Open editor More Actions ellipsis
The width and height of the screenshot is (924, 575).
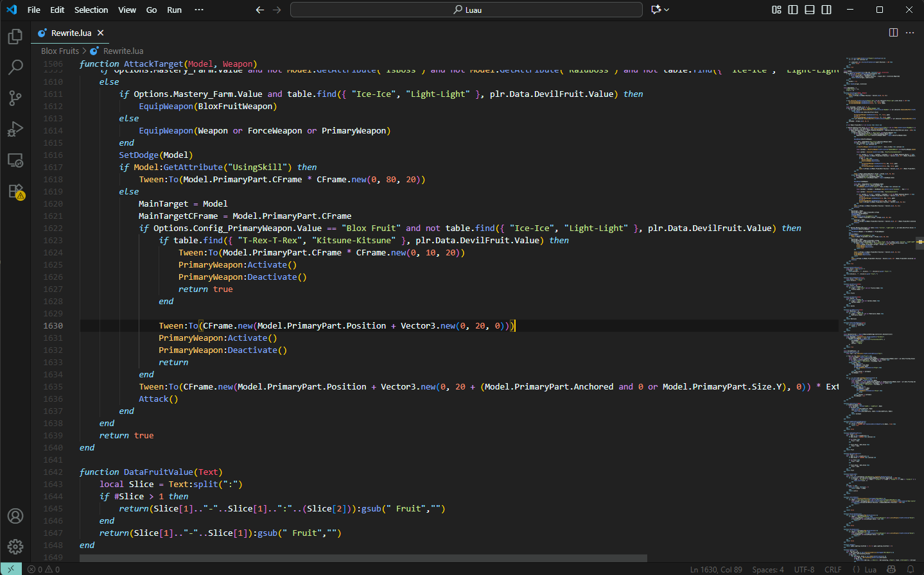[x=910, y=33]
